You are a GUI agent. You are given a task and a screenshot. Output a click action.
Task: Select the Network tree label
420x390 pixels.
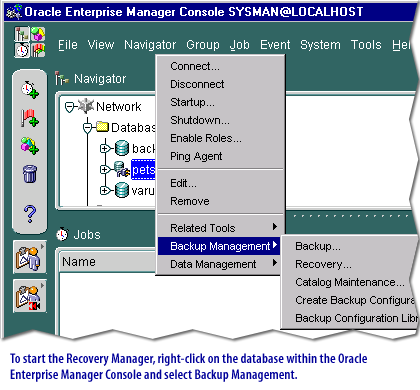click(x=118, y=107)
